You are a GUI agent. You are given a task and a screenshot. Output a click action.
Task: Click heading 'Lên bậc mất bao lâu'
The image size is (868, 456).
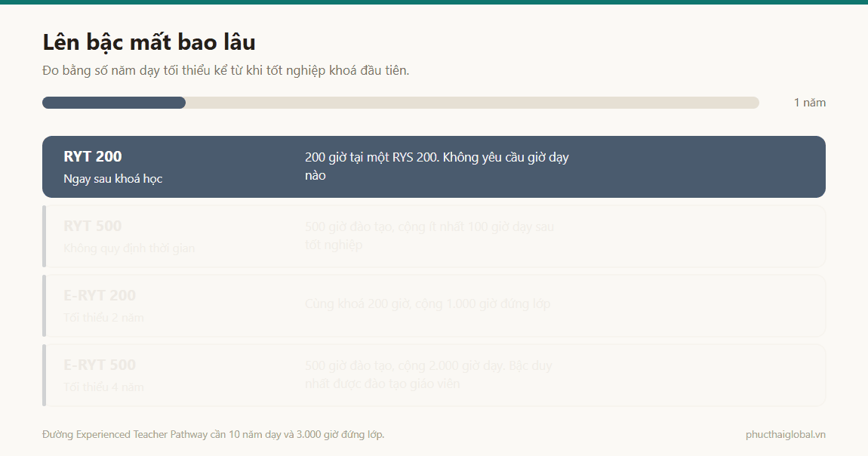149,42
